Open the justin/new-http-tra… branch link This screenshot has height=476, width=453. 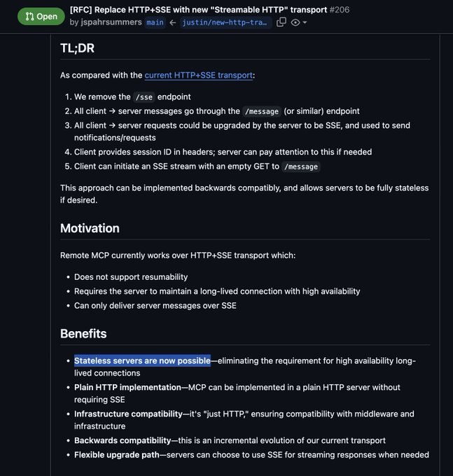pyautogui.click(x=224, y=22)
